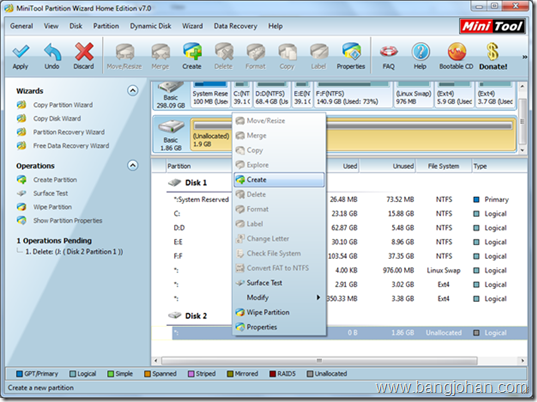This screenshot has width=537, height=402.
Task: Click Surface Test in Operations panel
Action: coord(50,193)
